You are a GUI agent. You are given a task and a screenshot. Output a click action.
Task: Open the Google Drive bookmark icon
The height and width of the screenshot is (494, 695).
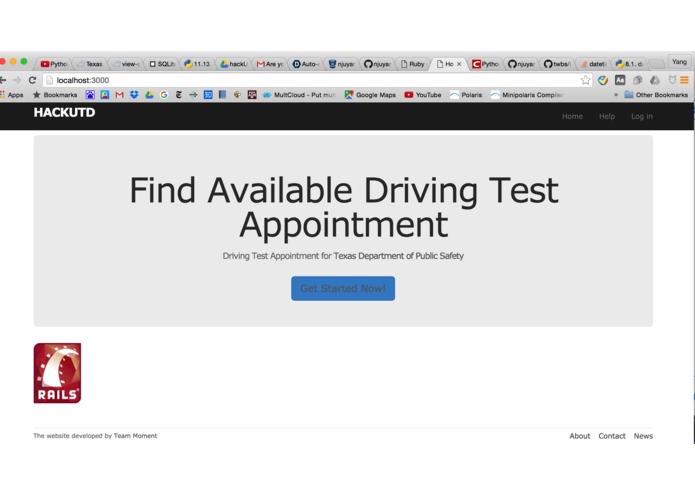point(149,95)
